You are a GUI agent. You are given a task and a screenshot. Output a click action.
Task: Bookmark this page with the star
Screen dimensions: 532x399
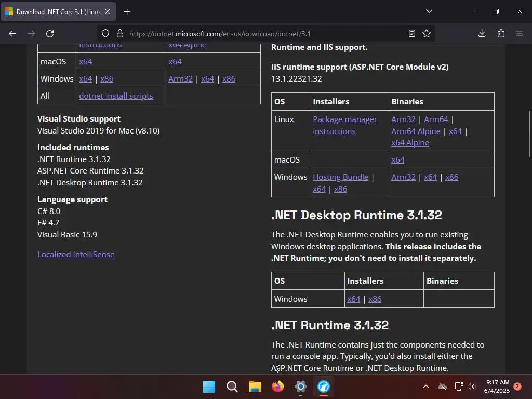427,33
